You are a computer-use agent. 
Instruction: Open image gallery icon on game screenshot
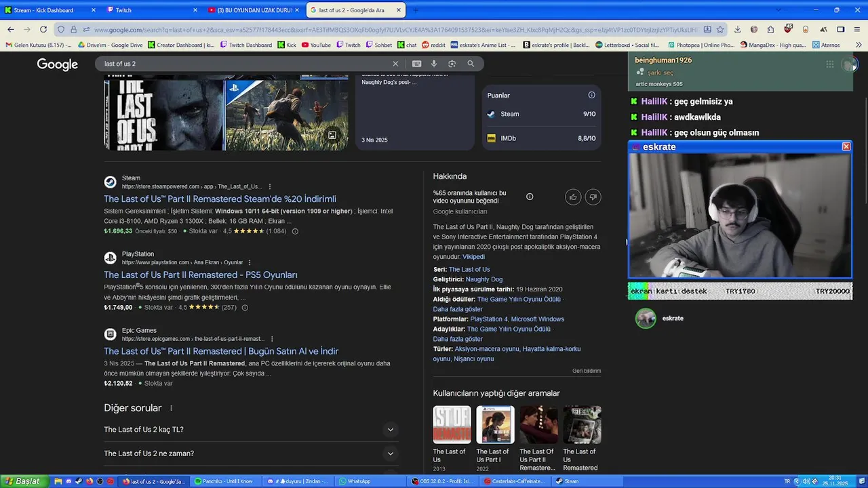(332, 136)
